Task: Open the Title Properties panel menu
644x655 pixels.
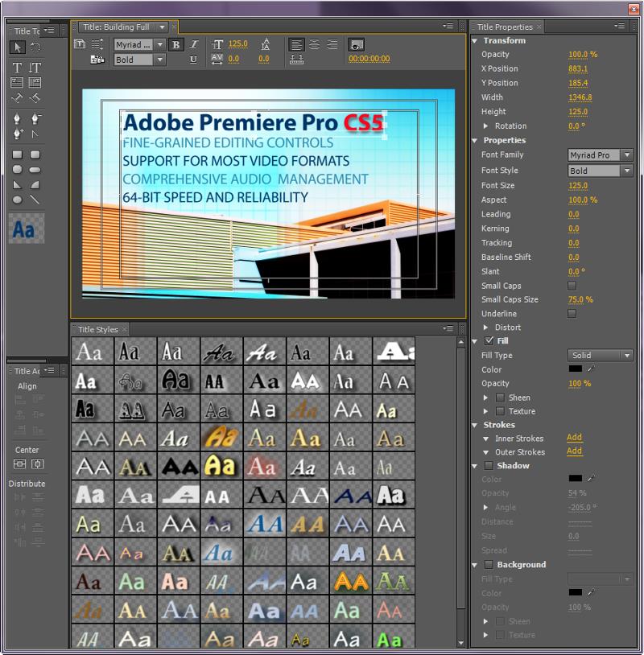Action: point(619,26)
